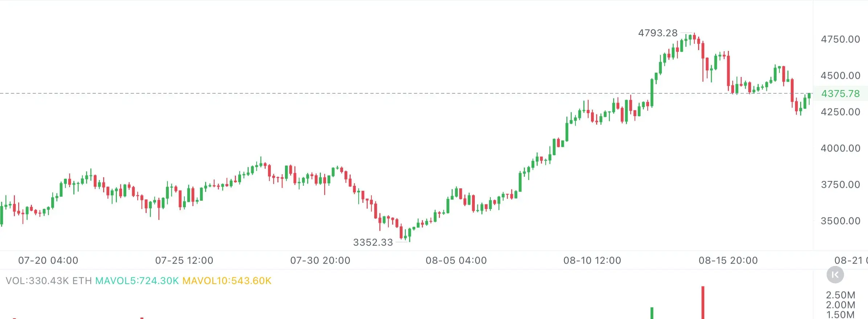Click the dashed current-price horizontal line
Screen dimensions: 868x319
406,94
